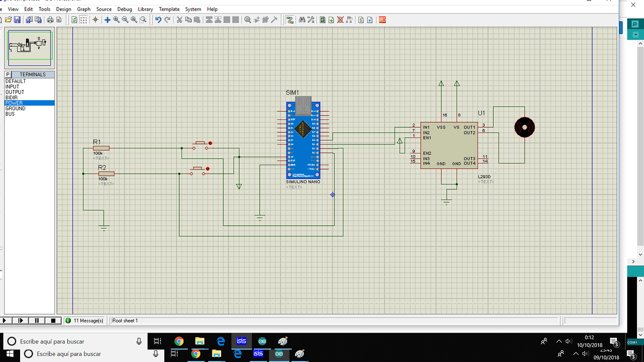Select the Root sheet 1 tab
Image resolution: width=644 pixels, height=362 pixels.
(x=126, y=320)
